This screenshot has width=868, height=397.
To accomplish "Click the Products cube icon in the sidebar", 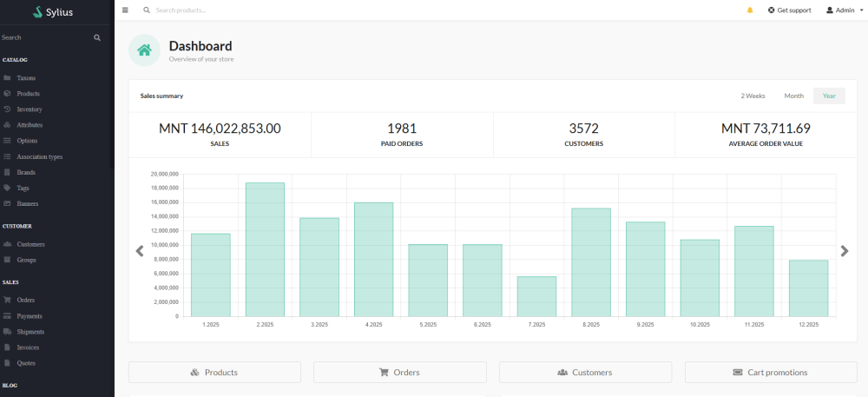I will pos(7,94).
